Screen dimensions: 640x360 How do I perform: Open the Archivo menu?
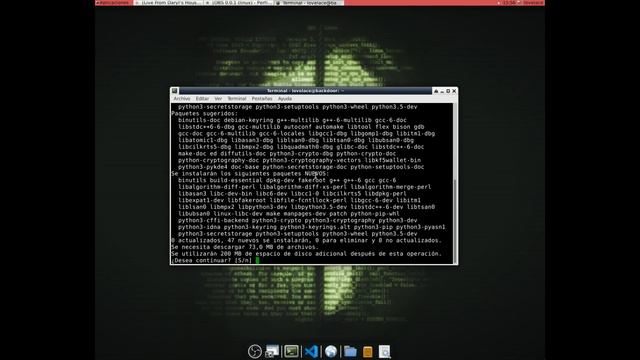(182, 99)
